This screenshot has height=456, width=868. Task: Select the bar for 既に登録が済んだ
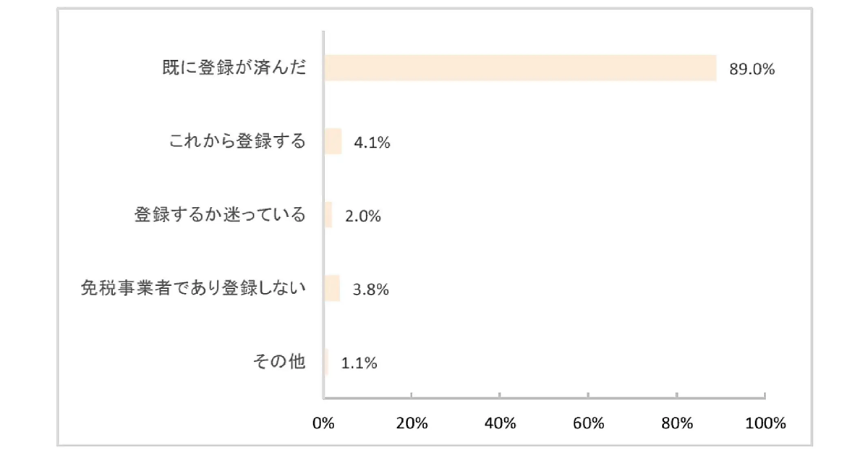(520, 68)
